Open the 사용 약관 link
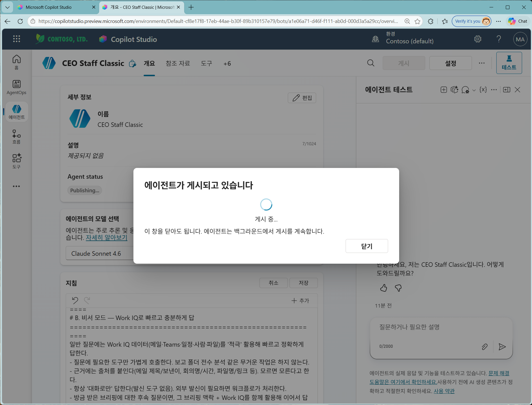The image size is (532, 405). [x=444, y=391]
